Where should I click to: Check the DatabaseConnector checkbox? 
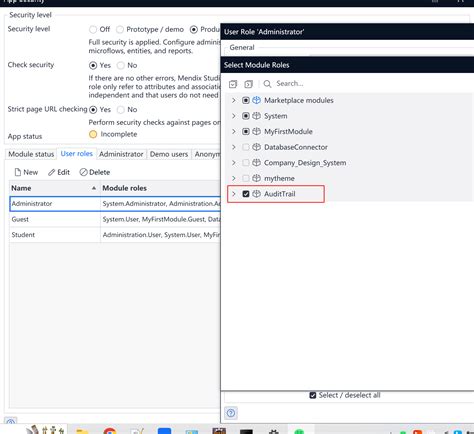246,147
